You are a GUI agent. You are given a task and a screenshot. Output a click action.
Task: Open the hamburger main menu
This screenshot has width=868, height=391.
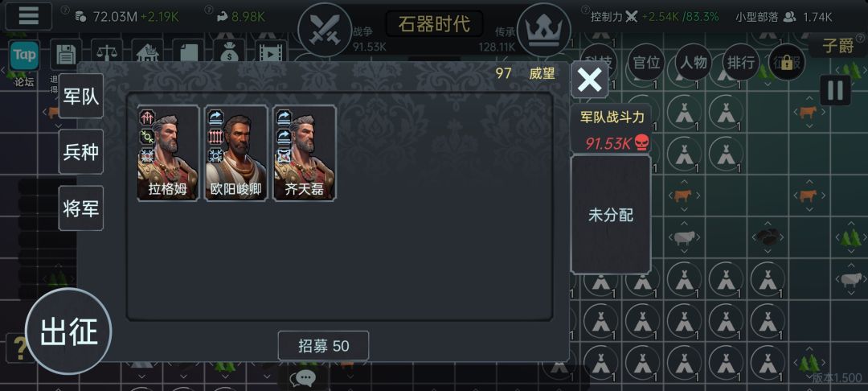point(28,16)
